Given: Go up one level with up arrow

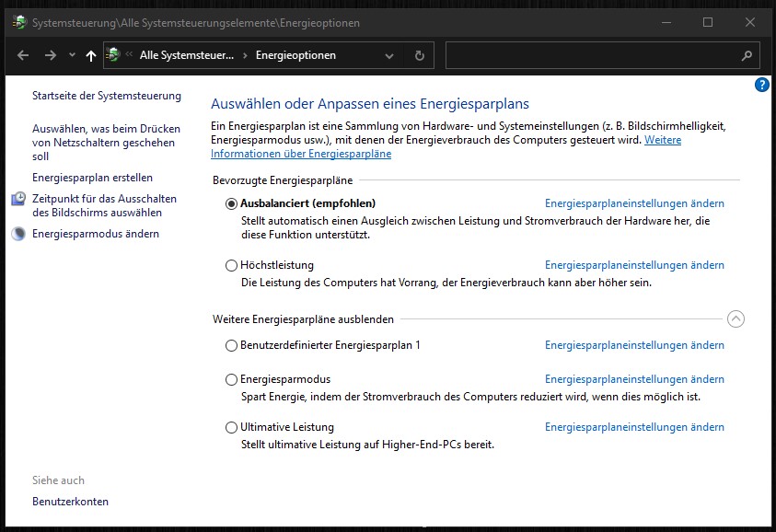Looking at the screenshot, I should (90, 55).
